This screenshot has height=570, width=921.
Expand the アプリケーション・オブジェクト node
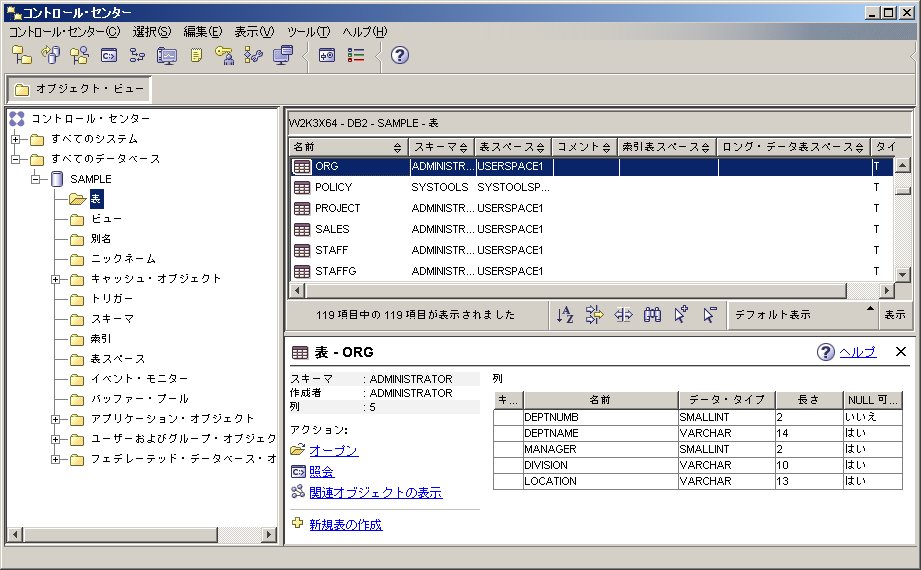(56, 419)
